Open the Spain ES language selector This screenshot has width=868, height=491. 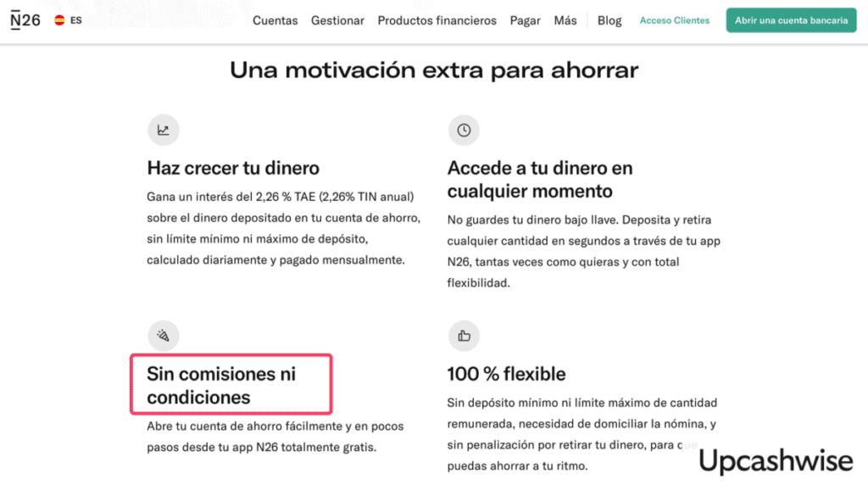point(68,20)
